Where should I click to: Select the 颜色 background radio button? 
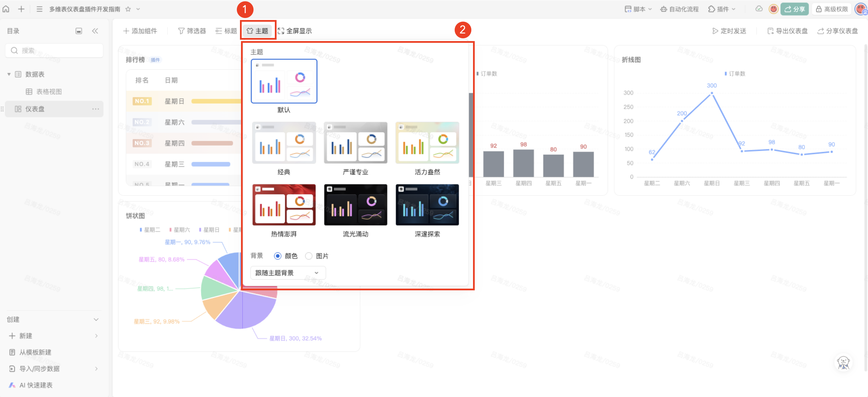pyautogui.click(x=278, y=256)
